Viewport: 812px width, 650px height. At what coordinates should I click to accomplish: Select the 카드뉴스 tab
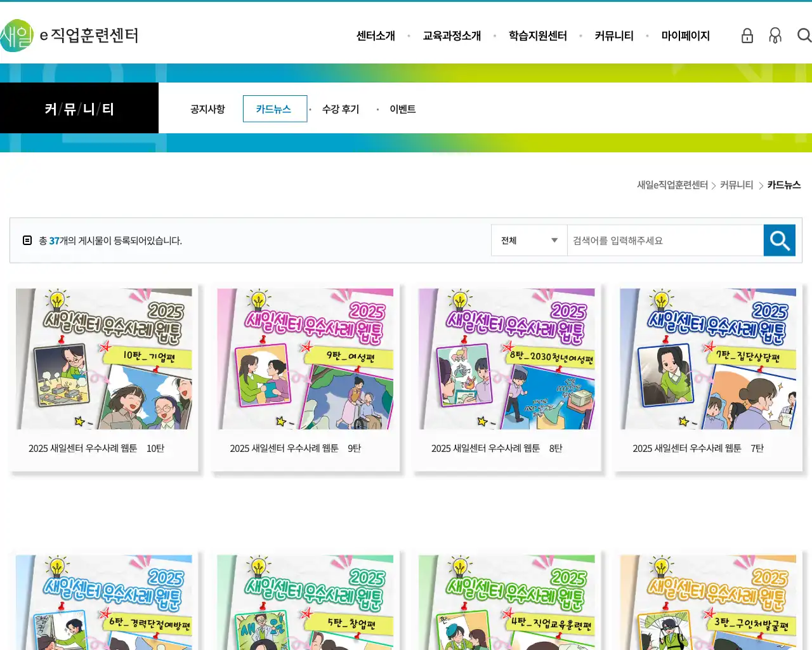pyautogui.click(x=275, y=109)
